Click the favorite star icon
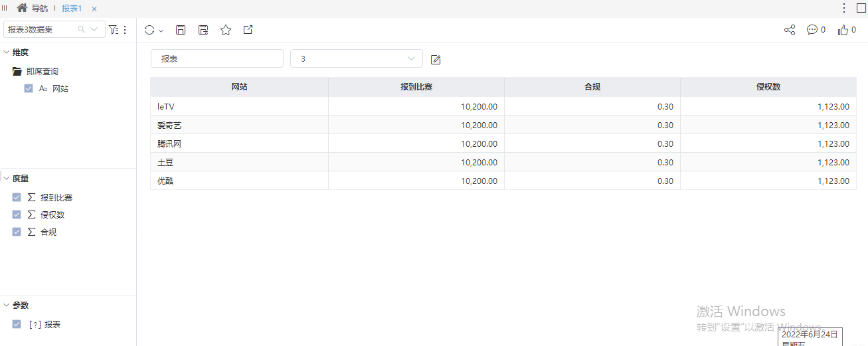The image size is (868, 346). point(226,30)
